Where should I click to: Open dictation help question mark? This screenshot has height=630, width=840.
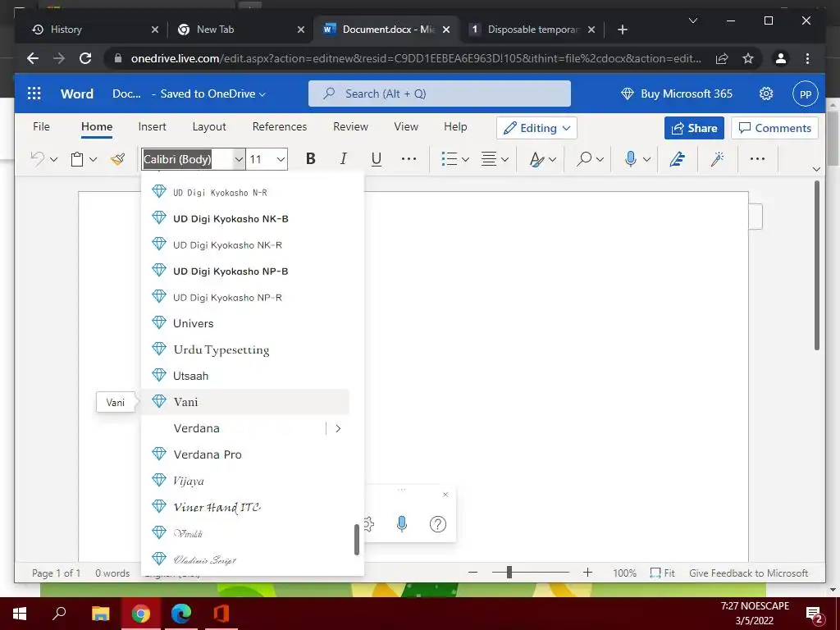coord(438,524)
